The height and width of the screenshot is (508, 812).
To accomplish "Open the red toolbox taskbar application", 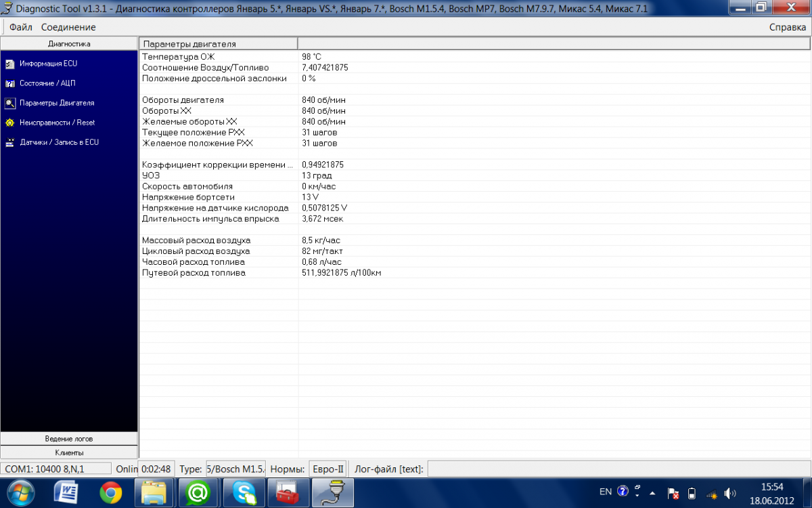I will pos(287,492).
